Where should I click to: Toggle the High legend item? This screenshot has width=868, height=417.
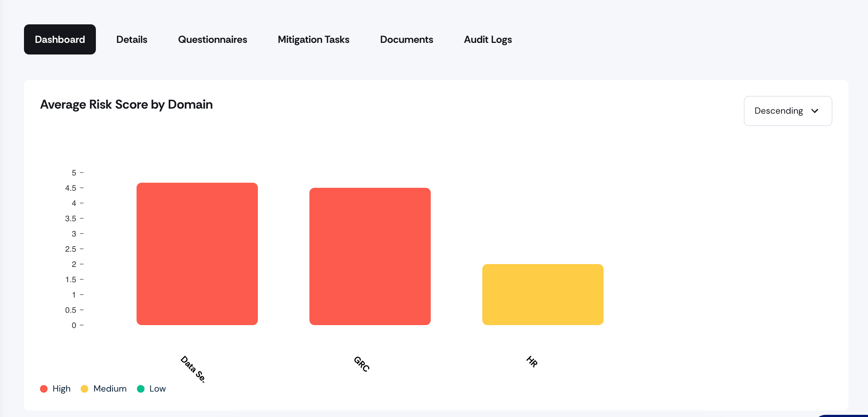tap(55, 389)
